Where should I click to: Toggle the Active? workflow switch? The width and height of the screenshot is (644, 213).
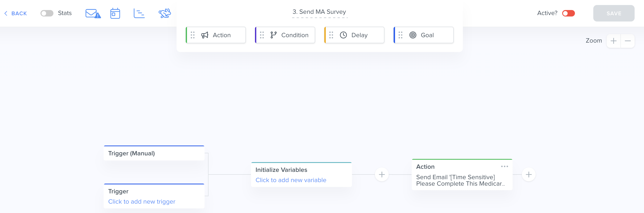(x=568, y=13)
